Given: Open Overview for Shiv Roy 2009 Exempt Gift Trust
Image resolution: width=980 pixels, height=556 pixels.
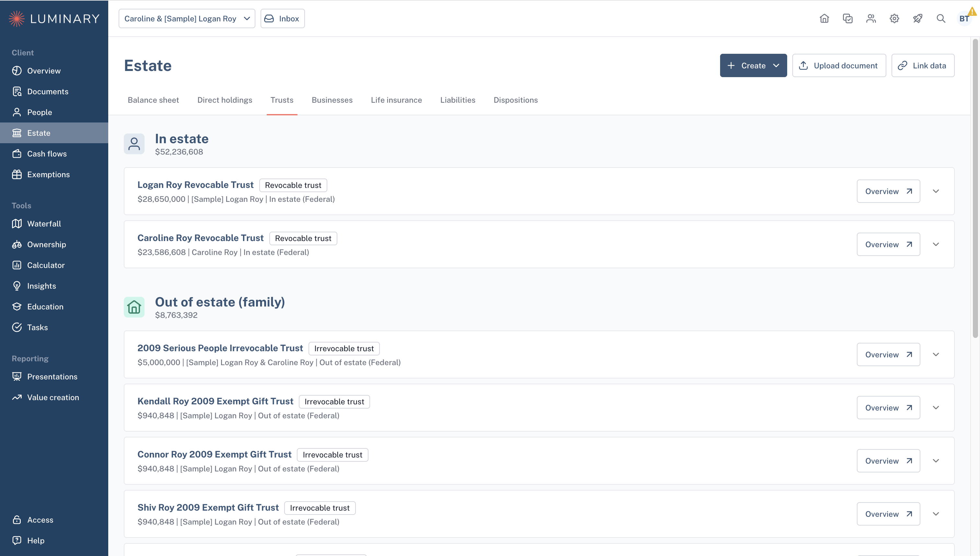Looking at the screenshot, I should (x=888, y=514).
